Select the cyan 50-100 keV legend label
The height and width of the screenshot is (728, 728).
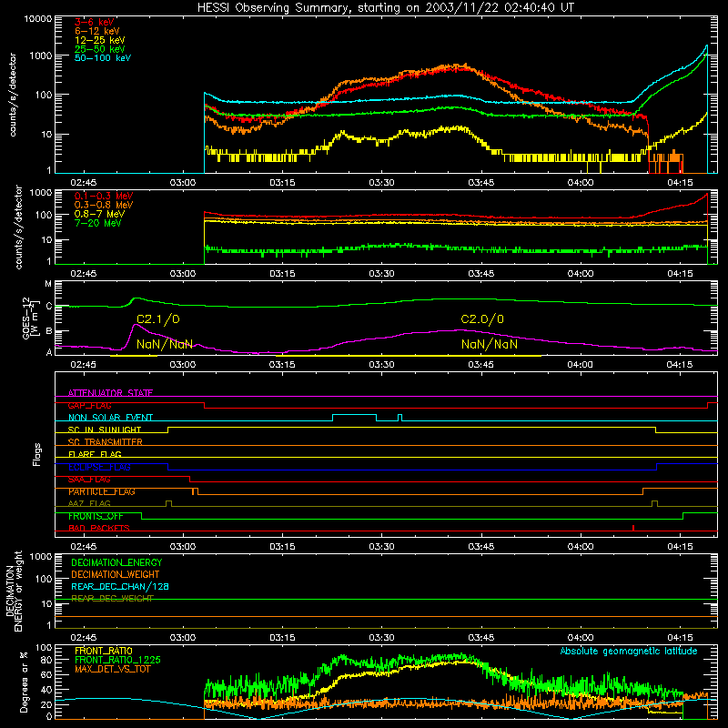103,58
